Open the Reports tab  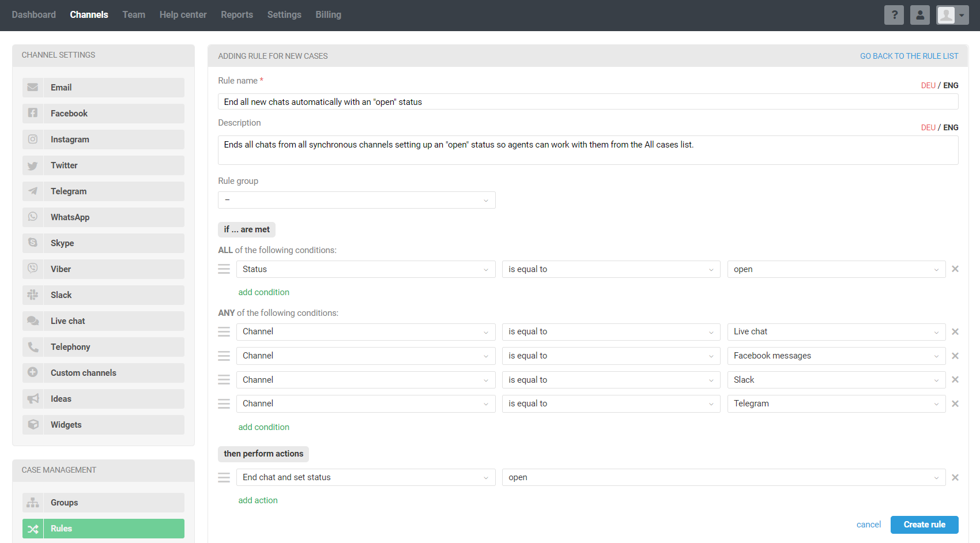point(237,15)
